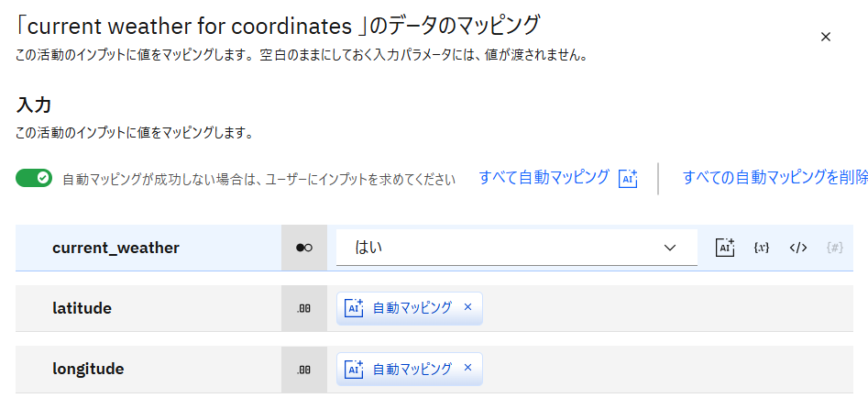Open the </> expression editor icon
The width and height of the screenshot is (868, 409).
coord(797,248)
